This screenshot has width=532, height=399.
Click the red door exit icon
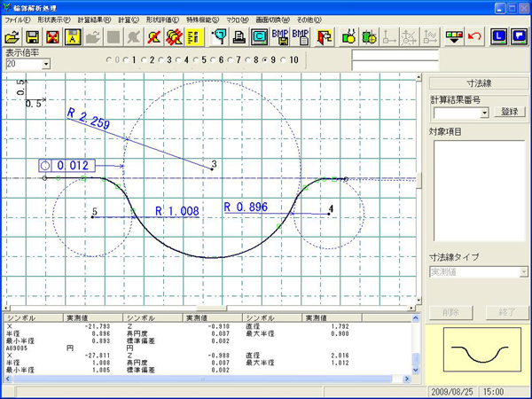pos(324,36)
